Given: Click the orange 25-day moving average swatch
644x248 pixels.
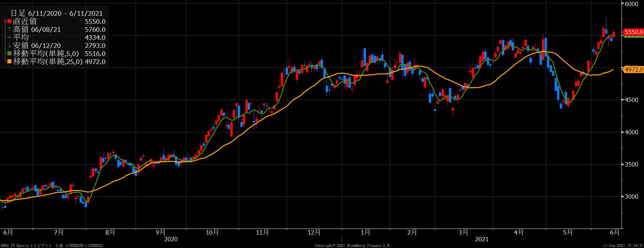Looking at the screenshot, I should coord(9,62).
